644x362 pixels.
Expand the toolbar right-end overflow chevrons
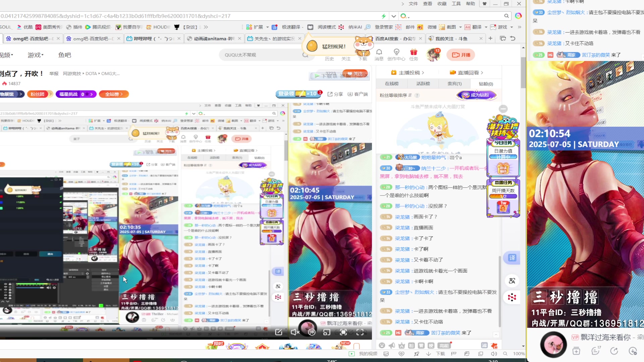(519, 27)
